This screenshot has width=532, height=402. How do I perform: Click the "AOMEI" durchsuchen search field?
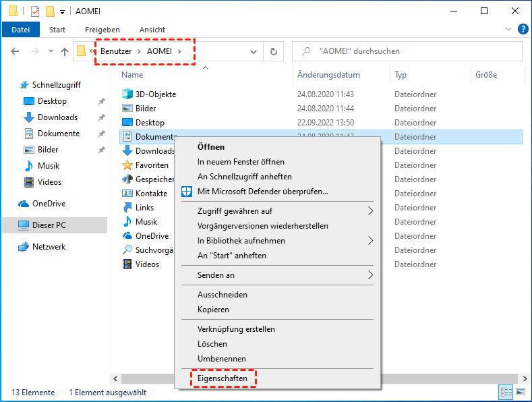click(407, 51)
